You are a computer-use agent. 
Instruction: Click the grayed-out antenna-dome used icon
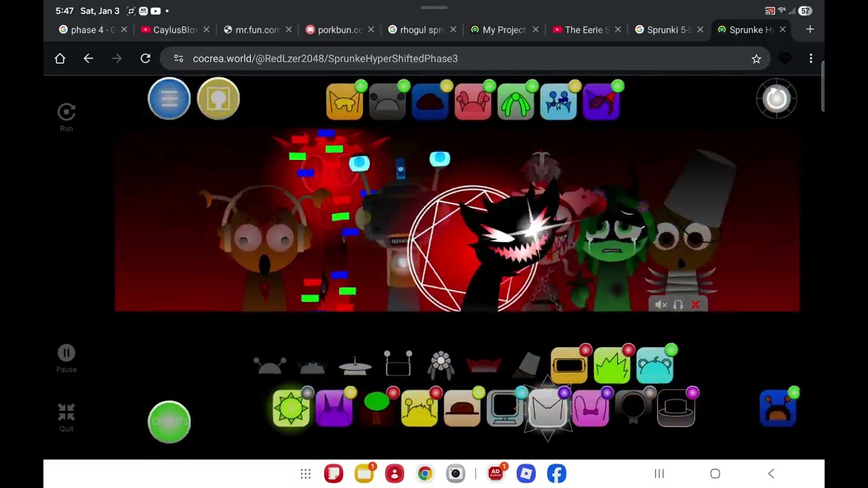click(x=270, y=366)
